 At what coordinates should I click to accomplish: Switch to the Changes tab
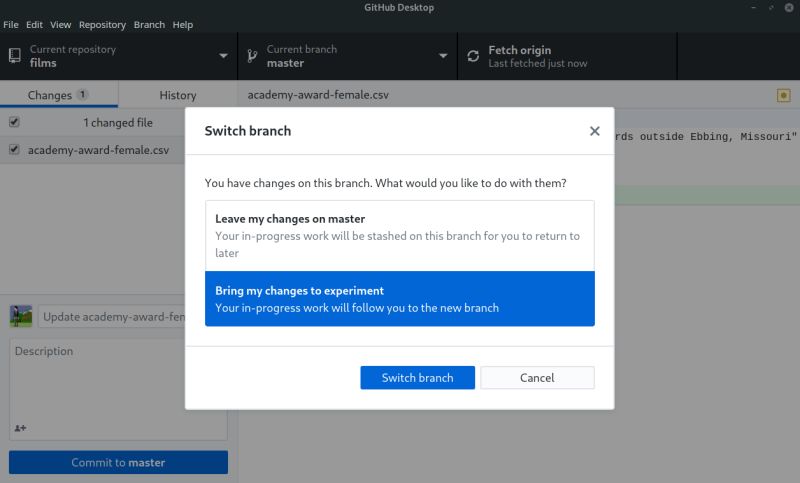pos(59,95)
